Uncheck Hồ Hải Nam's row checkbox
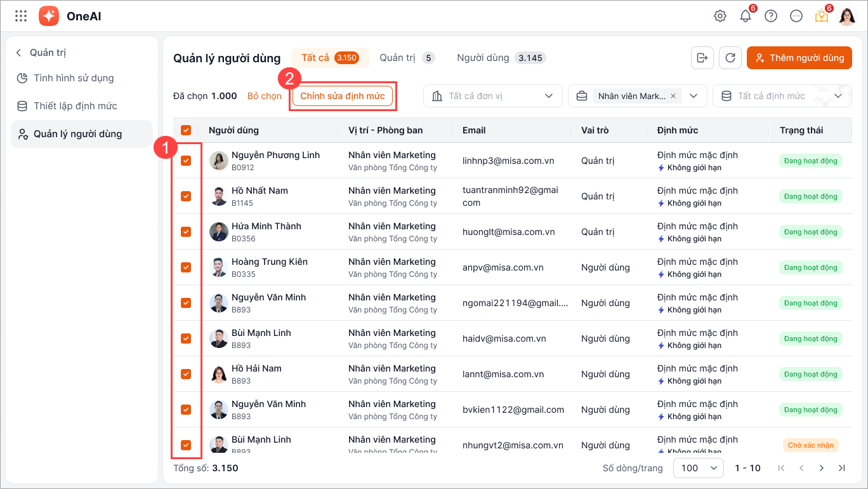The image size is (868, 489). pos(186,374)
